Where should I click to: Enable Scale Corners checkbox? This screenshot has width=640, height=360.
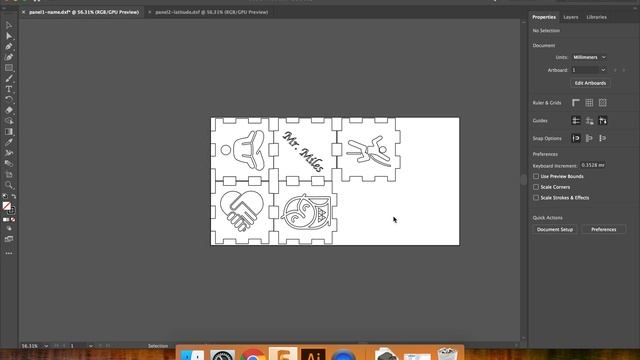(x=536, y=187)
